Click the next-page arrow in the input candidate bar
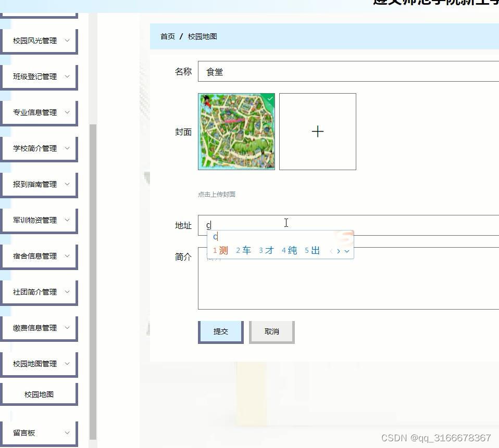 340,250
